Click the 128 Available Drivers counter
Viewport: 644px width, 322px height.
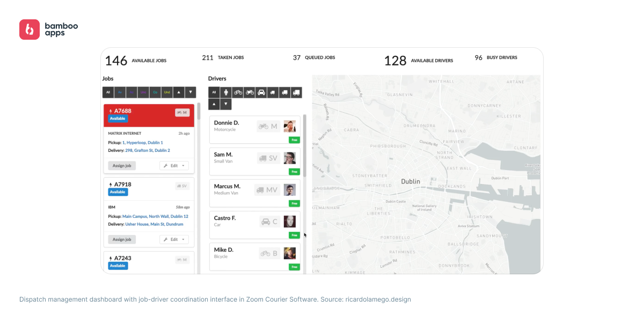click(418, 61)
